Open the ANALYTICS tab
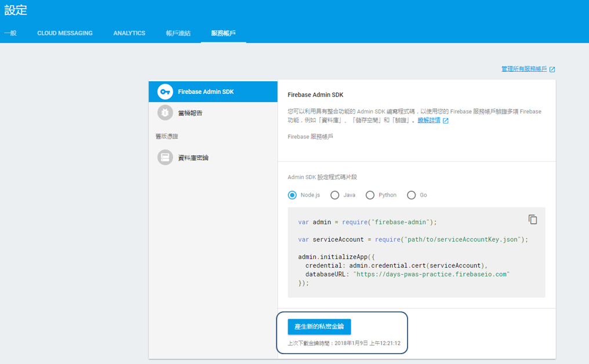Viewport: 589px width, 364px height. [x=129, y=33]
